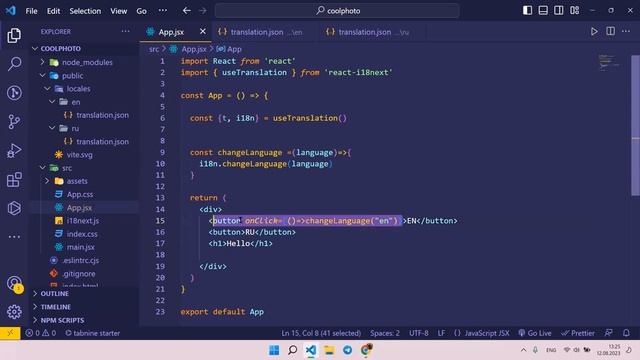
Task: Open Telegram from the taskbar
Action: (347, 350)
